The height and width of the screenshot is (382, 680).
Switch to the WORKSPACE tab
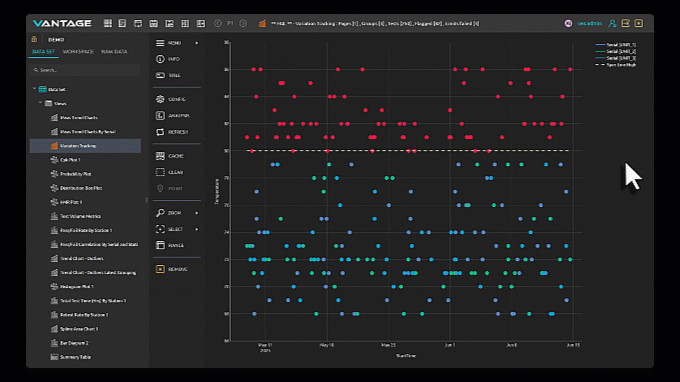tap(78, 52)
